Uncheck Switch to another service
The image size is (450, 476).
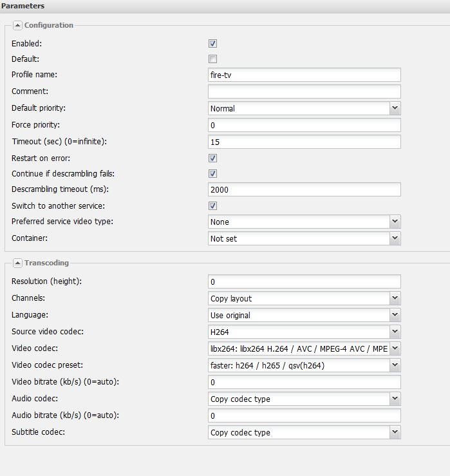click(212, 206)
